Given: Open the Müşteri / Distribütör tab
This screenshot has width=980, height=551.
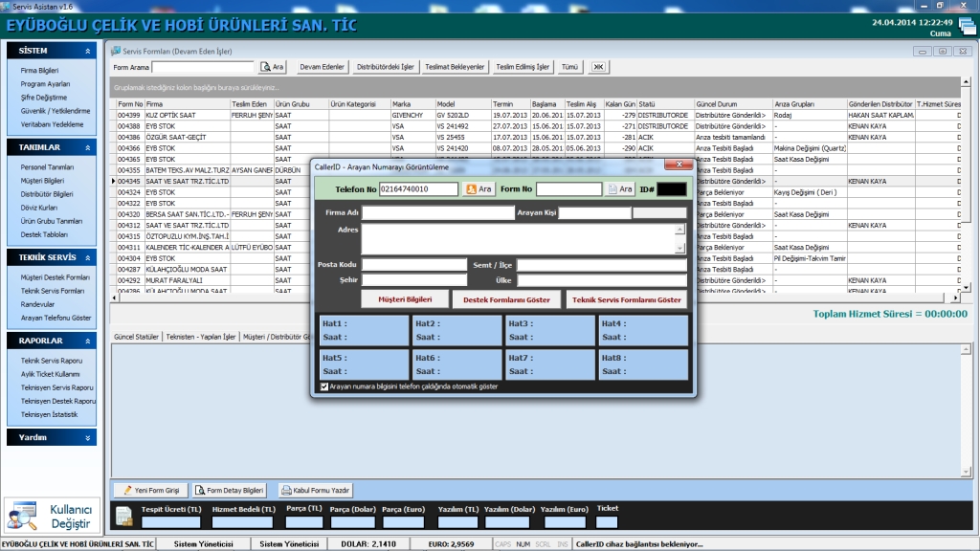Looking at the screenshot, I should coord(277,337).
